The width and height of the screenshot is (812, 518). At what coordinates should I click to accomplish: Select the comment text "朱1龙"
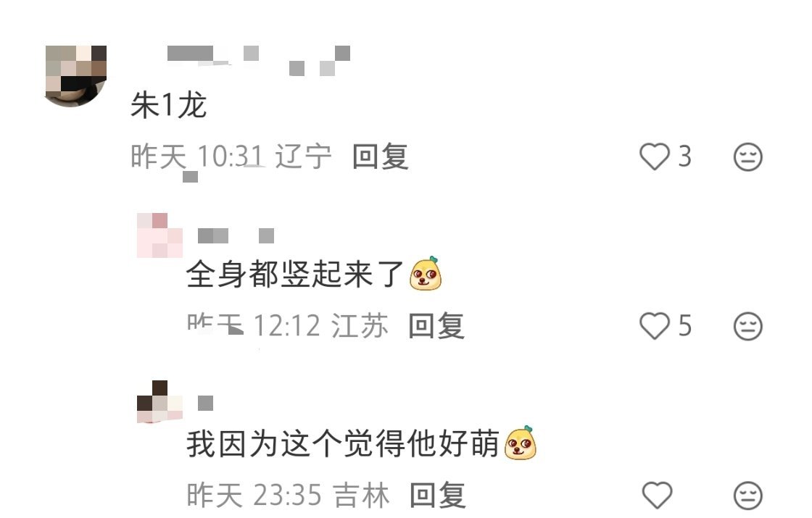pyautogui.click(x=168, y=105)
